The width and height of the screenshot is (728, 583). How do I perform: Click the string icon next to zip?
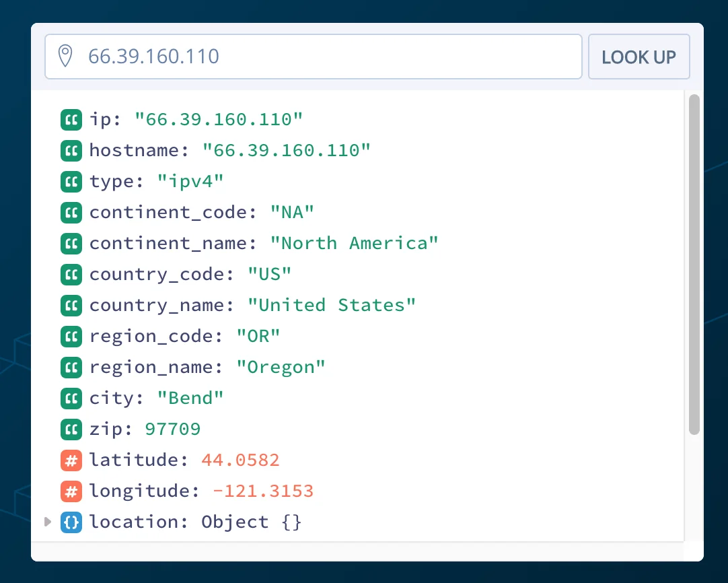[71, 430]
